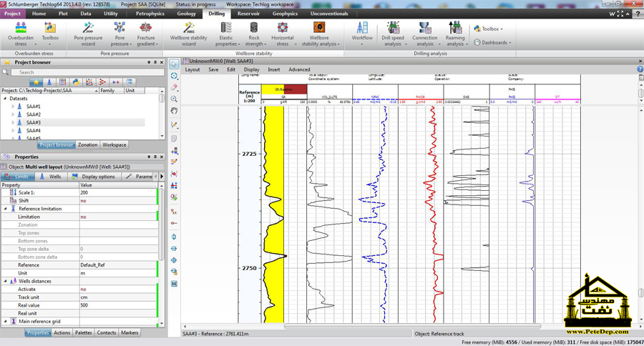The height and width of the screenshot is (346, 644).
Task: Select the circular target selection tool
Action: 174,76
